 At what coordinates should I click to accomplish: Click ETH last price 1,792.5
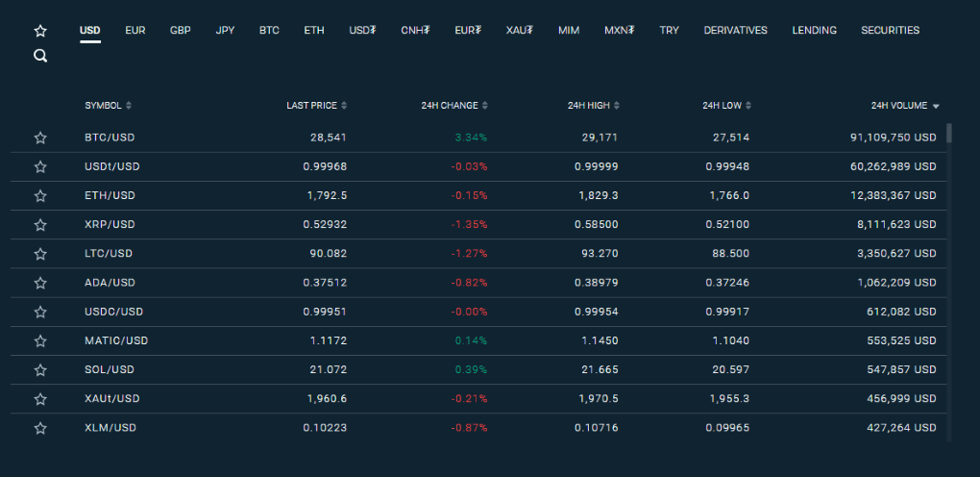(327, 196)
